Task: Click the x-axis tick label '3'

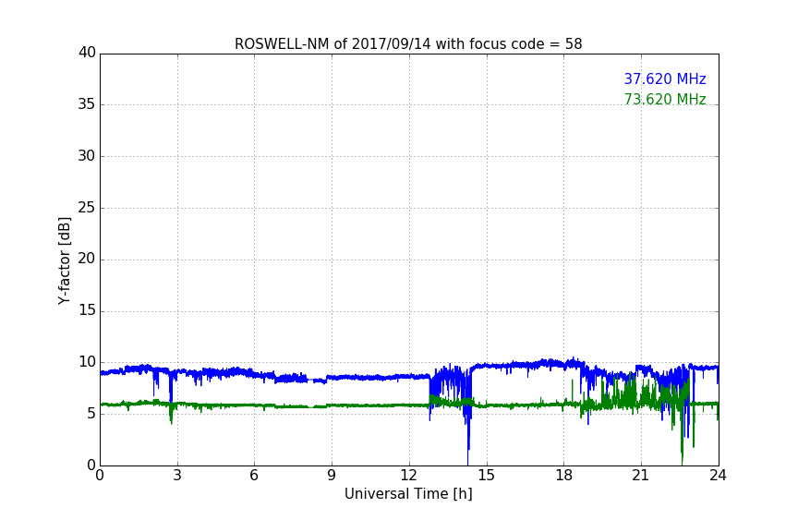Action: tap(177, 476)
